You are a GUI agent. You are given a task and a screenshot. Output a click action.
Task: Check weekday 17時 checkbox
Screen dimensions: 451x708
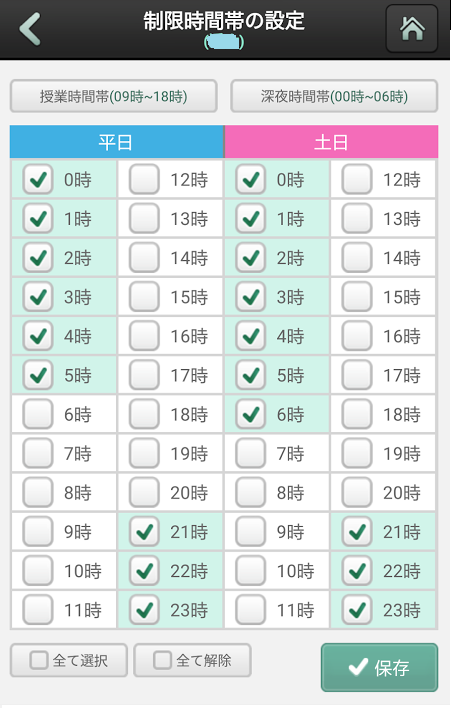[x=144, y=375]
